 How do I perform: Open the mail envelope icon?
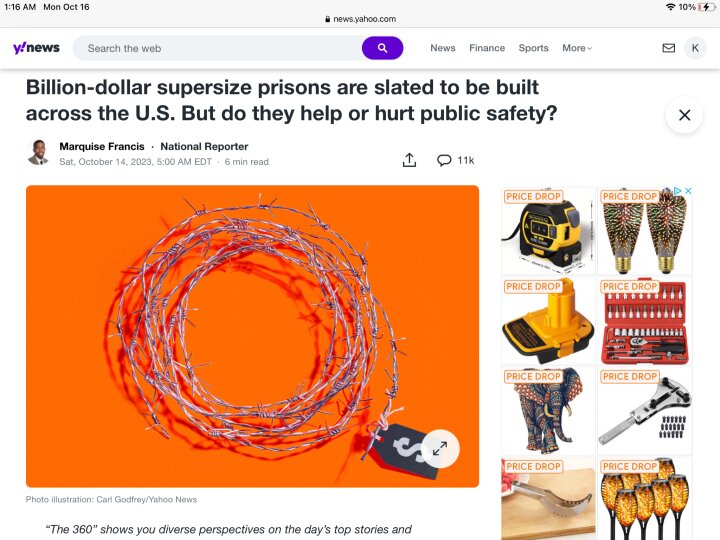tap(669, 48)
